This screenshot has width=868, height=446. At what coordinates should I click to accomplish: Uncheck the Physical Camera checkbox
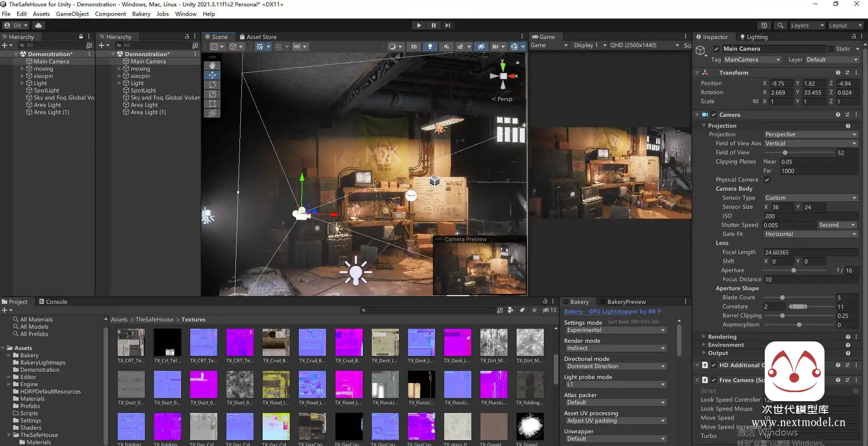point(767,180)
